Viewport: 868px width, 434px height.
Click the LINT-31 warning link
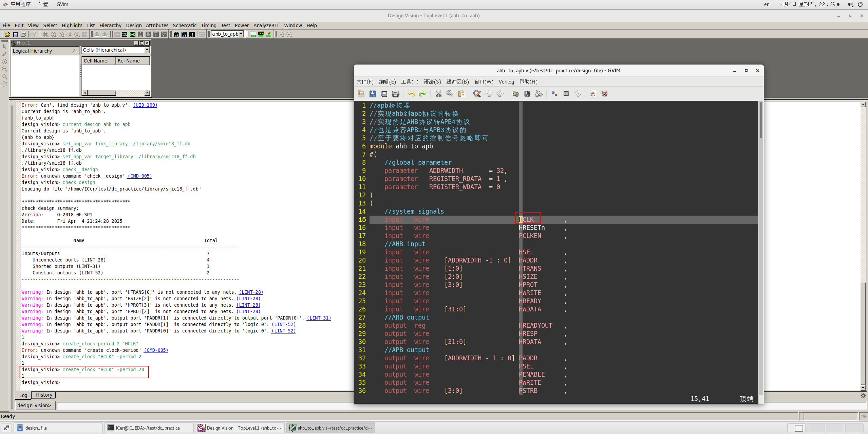319,318
